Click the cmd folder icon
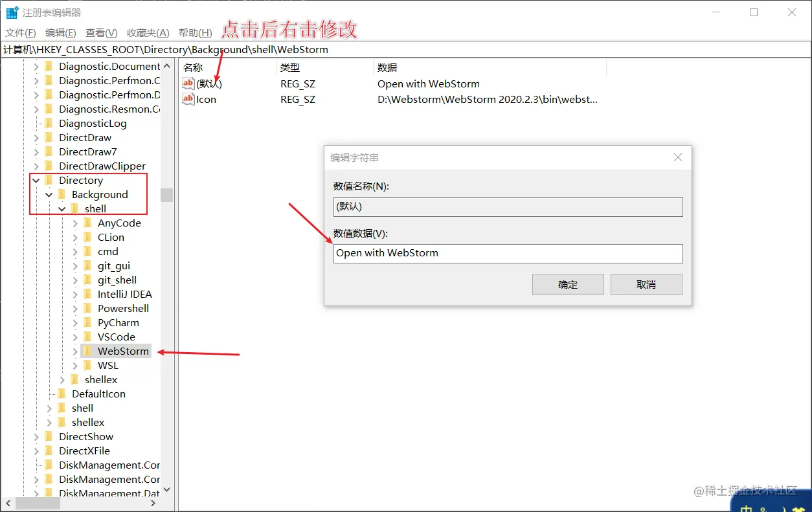 click(x=88, y=251)
